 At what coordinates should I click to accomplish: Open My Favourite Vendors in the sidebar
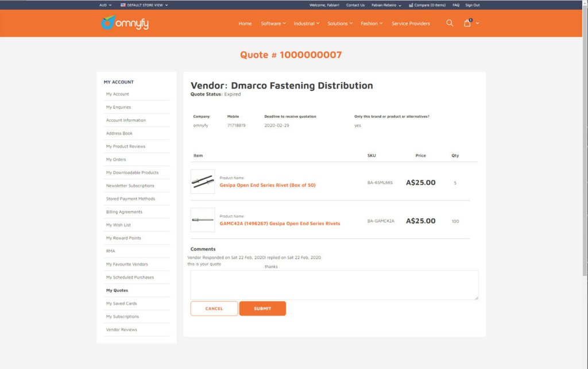[x=127, y=264]
